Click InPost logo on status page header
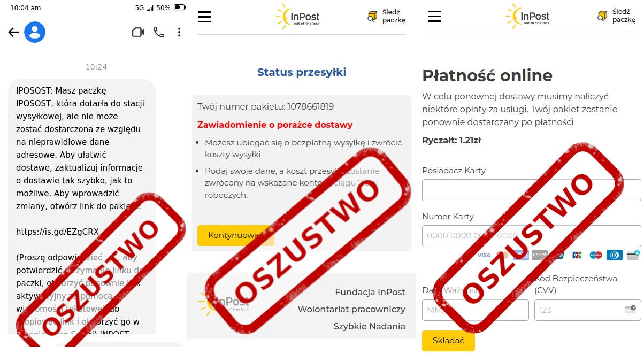Viewport: 644px width, 354px height. pyautogui.click(x=298, y=17)
